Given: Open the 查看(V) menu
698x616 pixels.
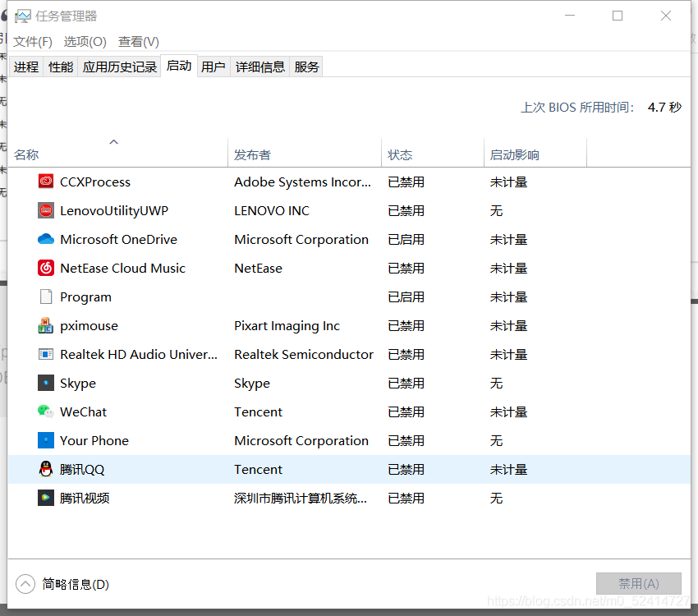Looking at the screenshot, I should click(x=139, y=42).
